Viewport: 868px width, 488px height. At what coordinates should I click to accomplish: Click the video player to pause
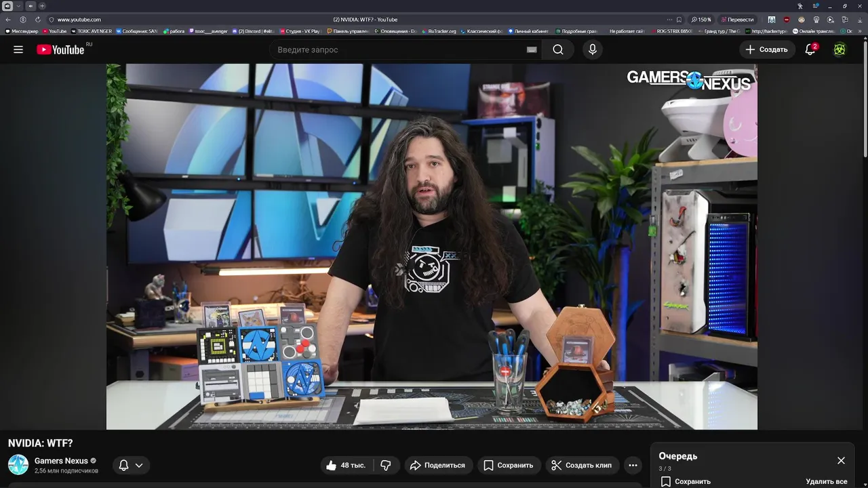click(x=431, y=247)
